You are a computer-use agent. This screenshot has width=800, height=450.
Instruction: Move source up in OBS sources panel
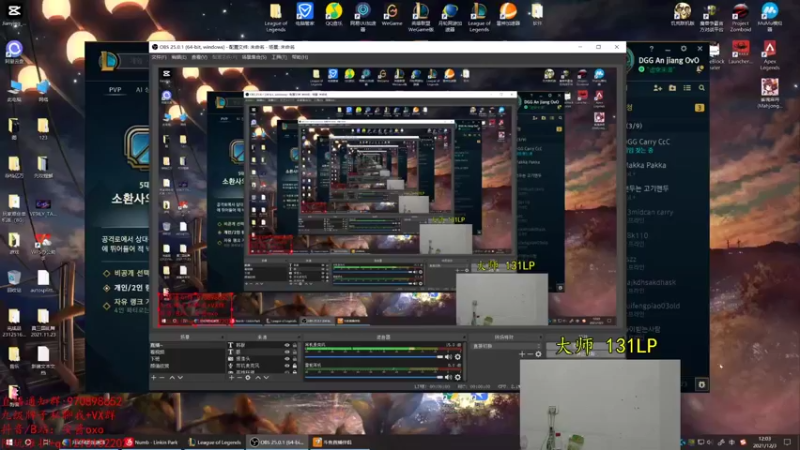click(x=258, y=378)
